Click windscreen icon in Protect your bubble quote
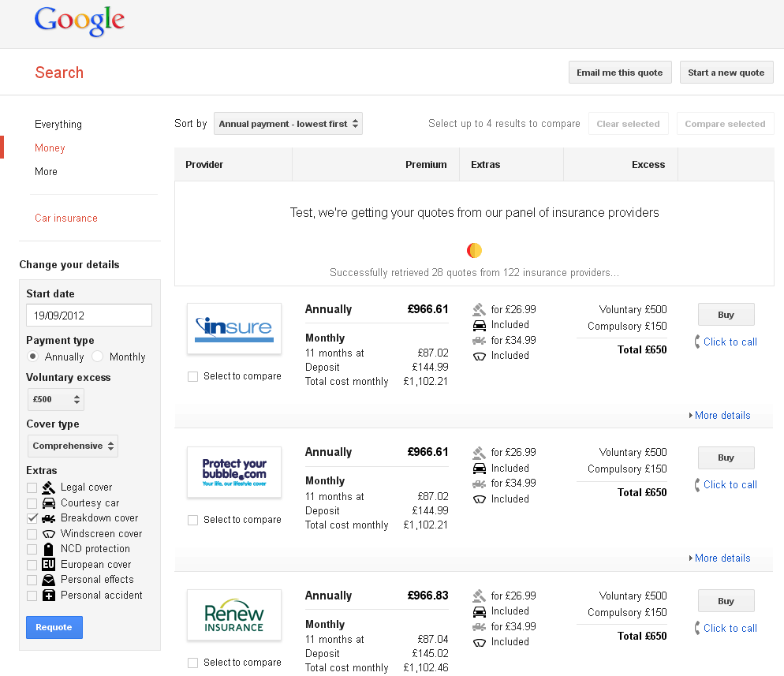Screen dimensions: 784x676 479,499
